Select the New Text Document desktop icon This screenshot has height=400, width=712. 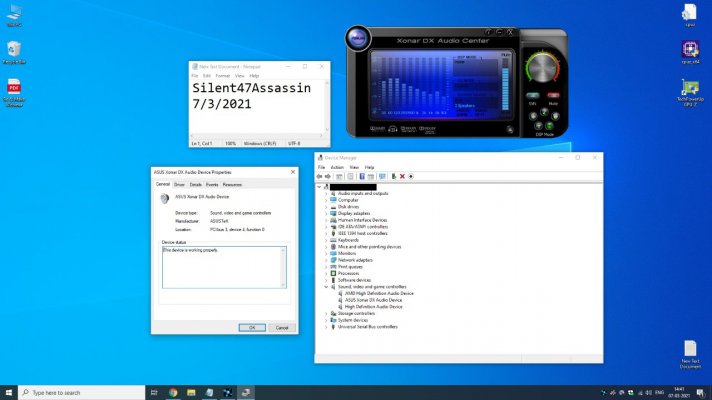point(690,354)
